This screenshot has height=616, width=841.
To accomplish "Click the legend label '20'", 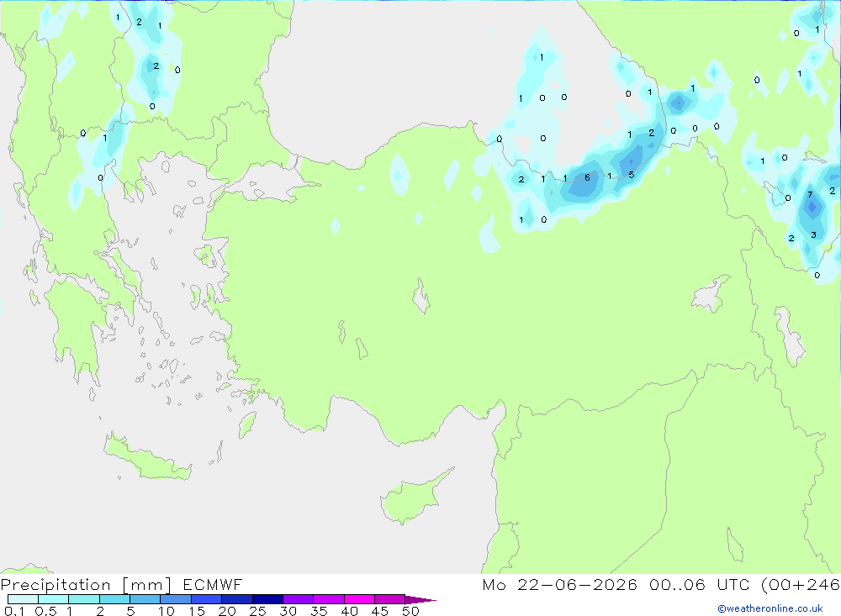I will pos(227,611).
